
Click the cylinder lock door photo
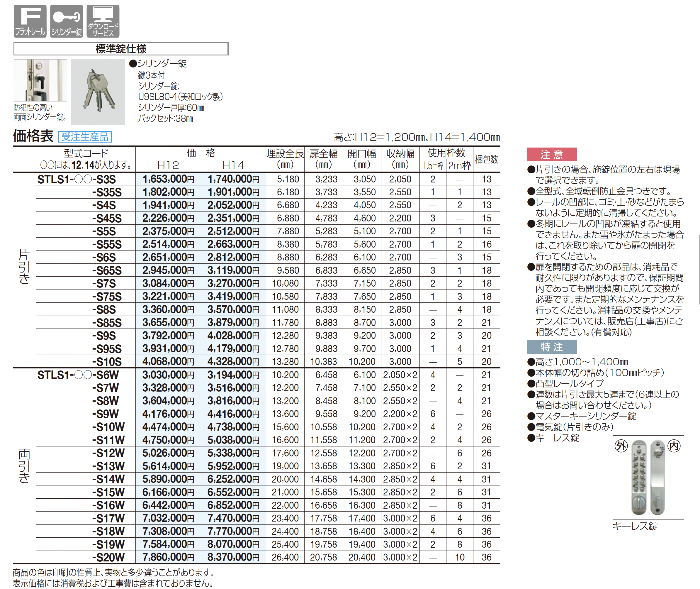pos(40,80)
